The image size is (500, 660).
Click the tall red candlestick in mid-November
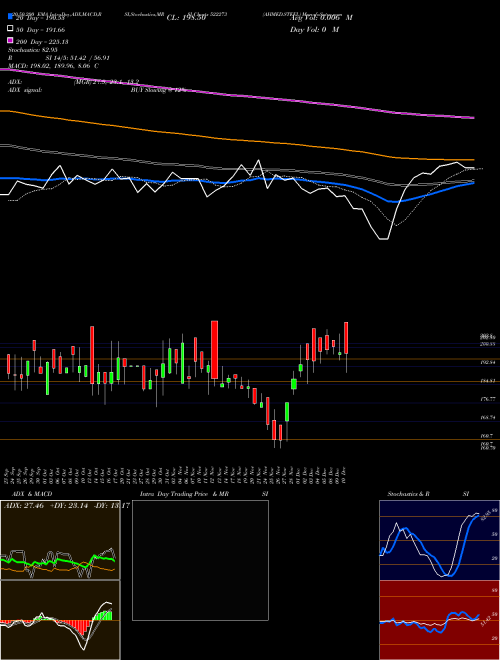click(214, 350)
